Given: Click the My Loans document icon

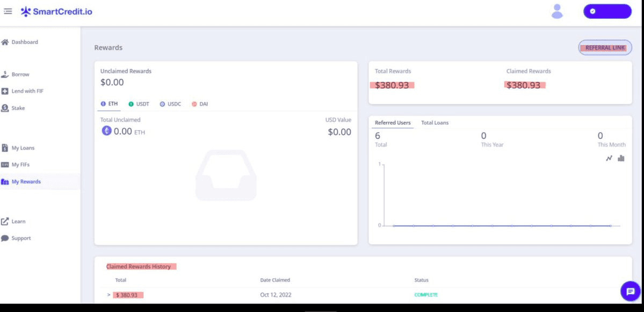Looking at the screenshot, I should (x=5, y=148).
